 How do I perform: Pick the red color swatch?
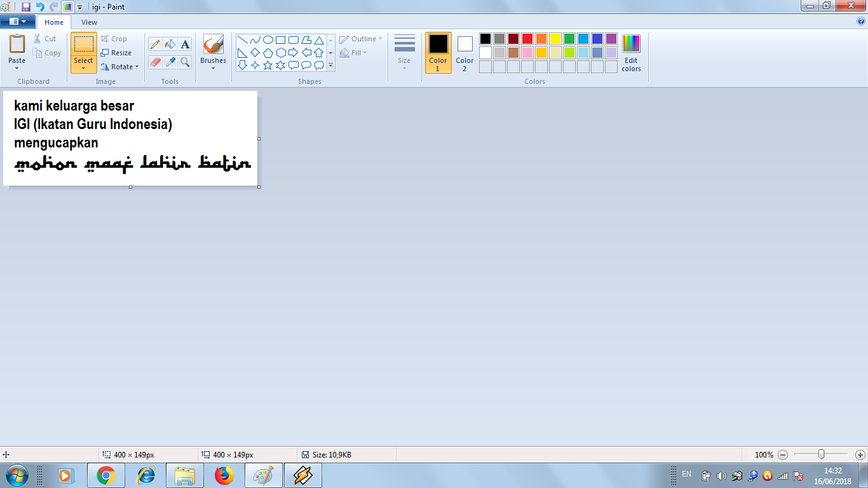527,39
